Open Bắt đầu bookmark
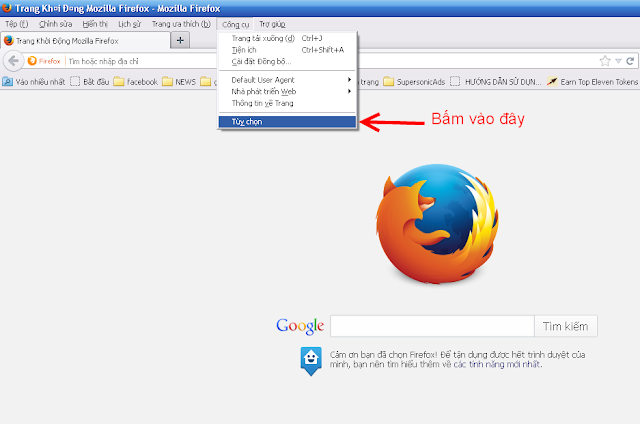 [90, 82]
